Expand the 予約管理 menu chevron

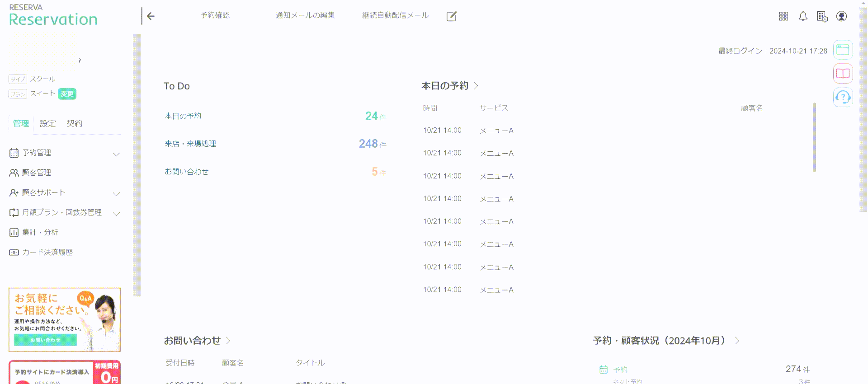tap(116, 154)
